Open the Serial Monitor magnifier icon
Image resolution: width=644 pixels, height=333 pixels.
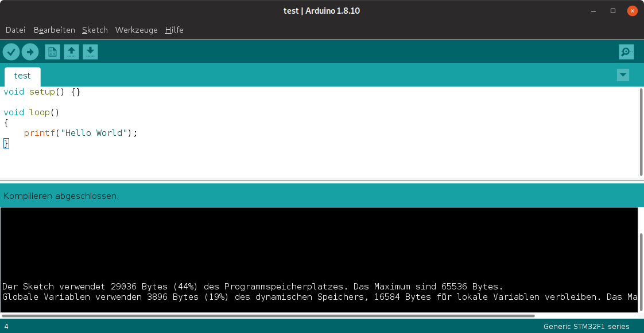(x=626, y=52)
